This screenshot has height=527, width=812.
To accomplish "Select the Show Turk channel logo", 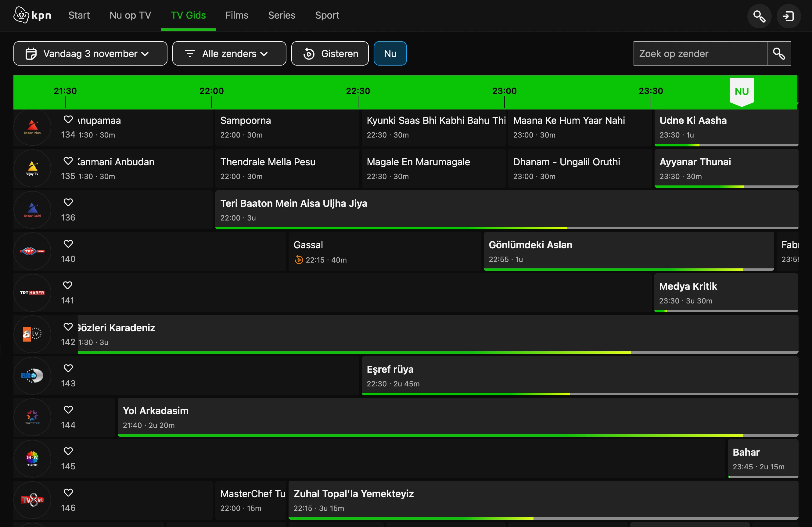I will (x=32, y=458).
